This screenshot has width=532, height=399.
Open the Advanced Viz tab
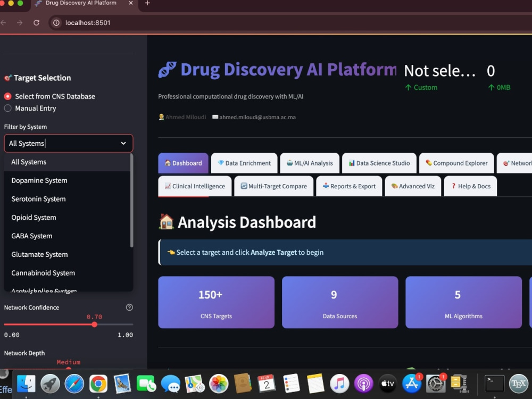point(413,186)
